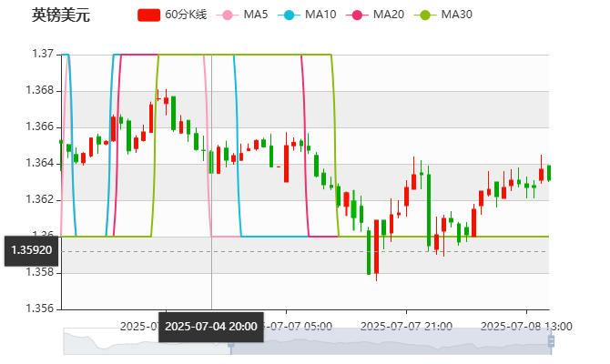Viewport: 610px width, 364px height.
Task: Click the last green candle at chart's right edge
Action: pyautogui.click(x=549, y=173)
